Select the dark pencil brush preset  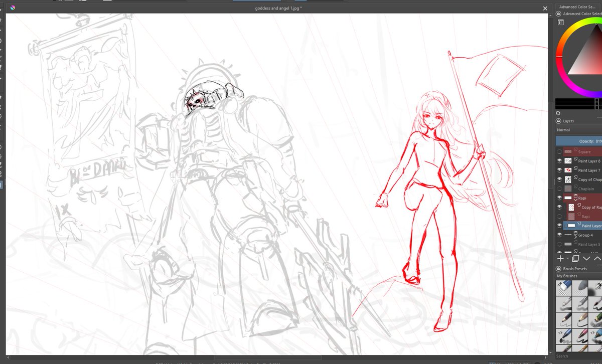[564, 319]
